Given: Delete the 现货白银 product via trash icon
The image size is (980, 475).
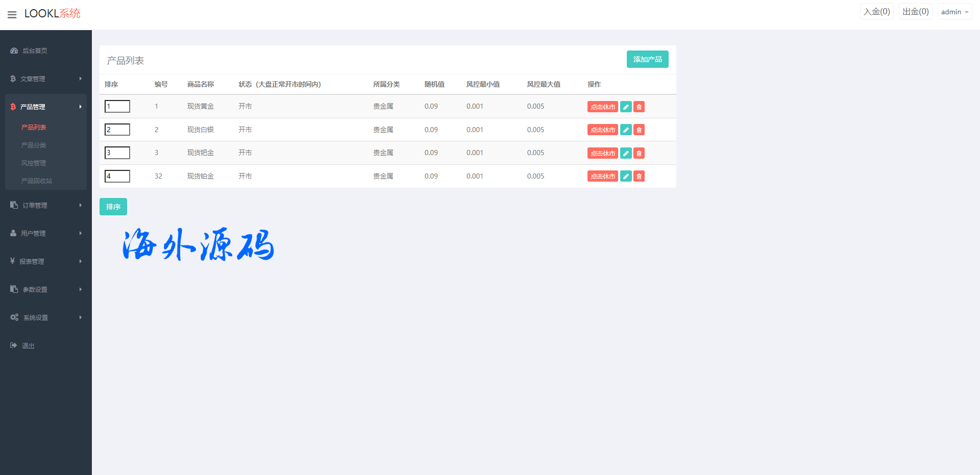Looking at the screenshot, I should point(639,130).
